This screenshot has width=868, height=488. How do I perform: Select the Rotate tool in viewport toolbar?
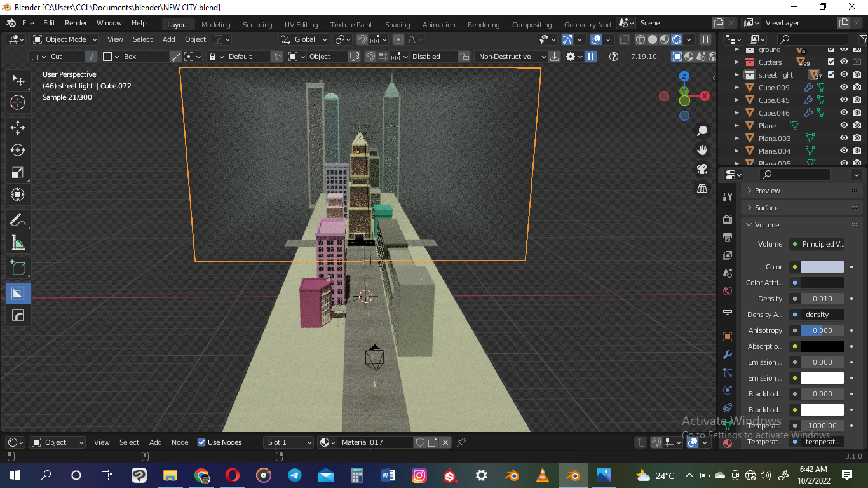(18, 150)
